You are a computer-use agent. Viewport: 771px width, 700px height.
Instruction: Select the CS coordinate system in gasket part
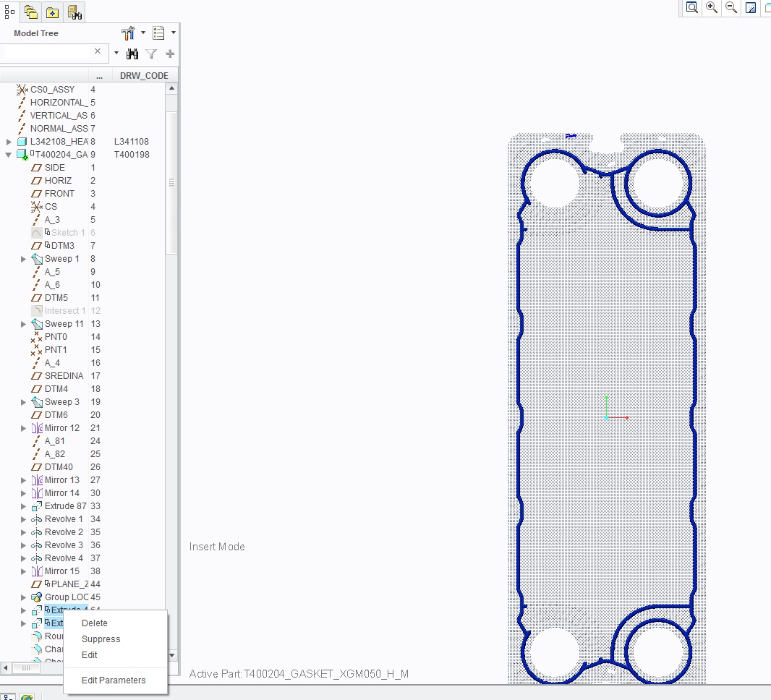(51, 207)
